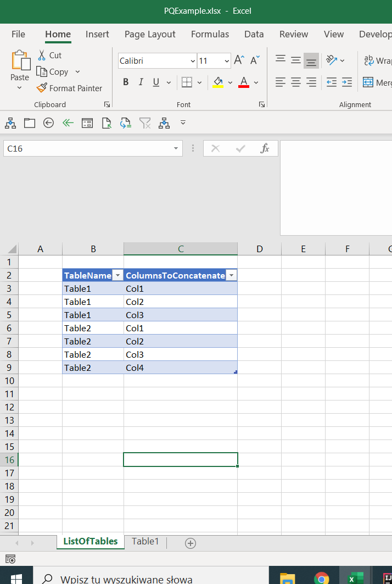Viewport: 392px width, 584px height.
Task: Open the borders dropdown arrow
Action: 199,82
